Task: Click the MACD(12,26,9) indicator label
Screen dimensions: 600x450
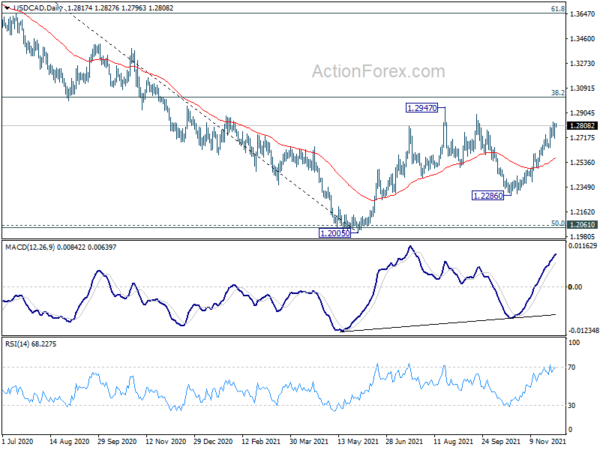Action: pyautogui.click(x=29, y=248)
